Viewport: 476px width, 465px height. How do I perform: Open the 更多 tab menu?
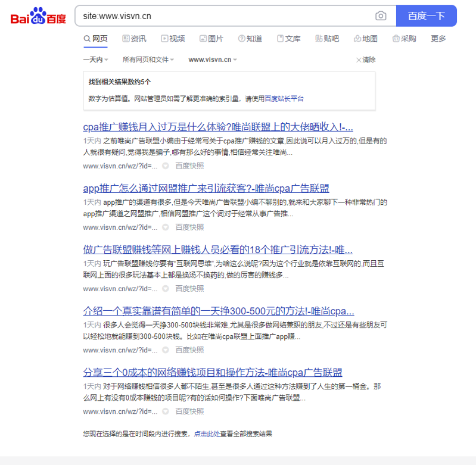point(438,39)
